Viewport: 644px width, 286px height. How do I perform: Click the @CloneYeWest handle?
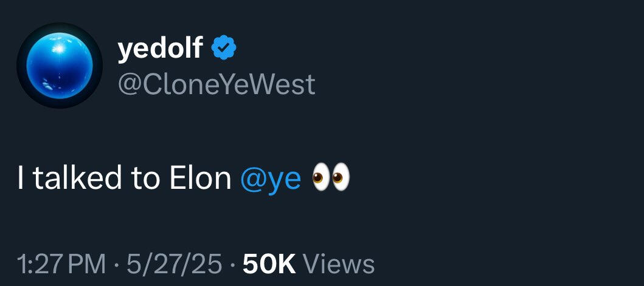click(216, 84)
